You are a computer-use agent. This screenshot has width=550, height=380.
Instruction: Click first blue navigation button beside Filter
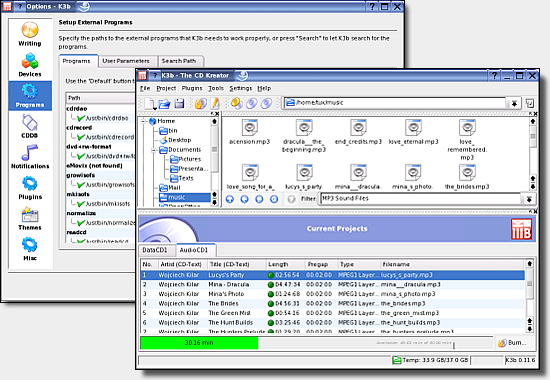[230, 199]
